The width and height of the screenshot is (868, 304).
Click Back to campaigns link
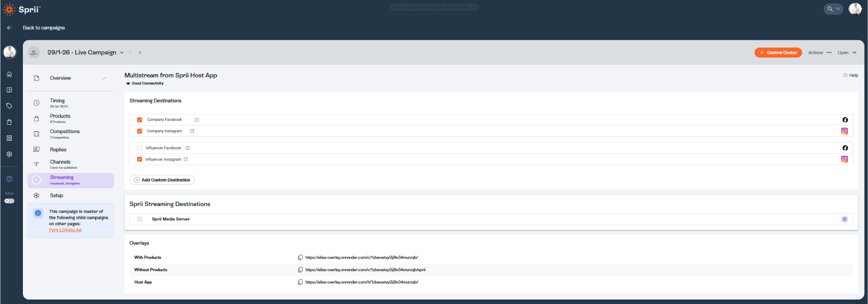[44, 28]
